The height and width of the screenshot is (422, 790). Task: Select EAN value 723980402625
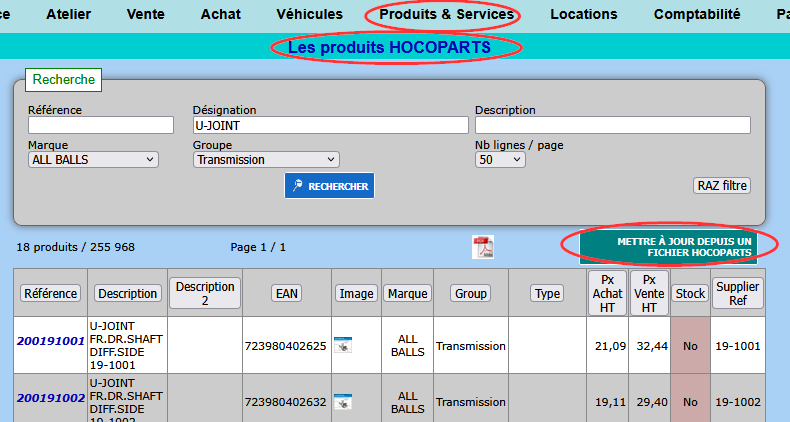286,346
